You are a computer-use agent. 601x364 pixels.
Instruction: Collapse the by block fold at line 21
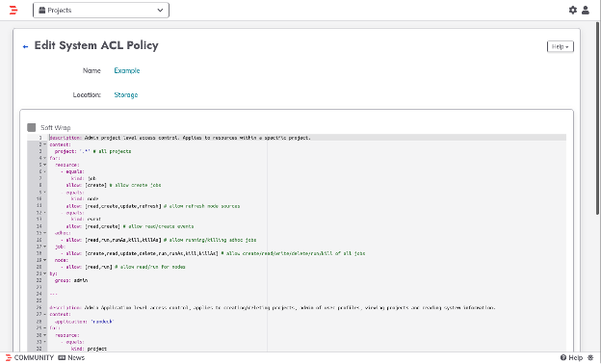45,273
